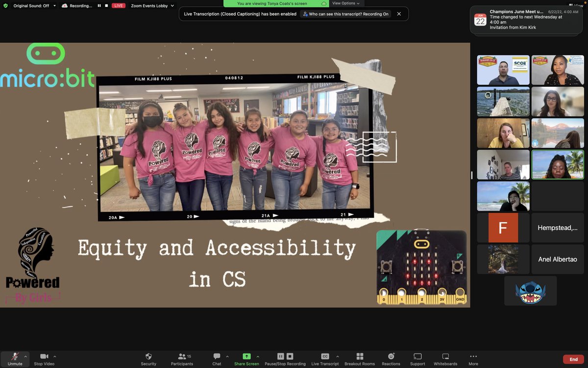Pause recording from the bottom toolbar
This screenshot has height=368, width=588.
click(281, 356)
